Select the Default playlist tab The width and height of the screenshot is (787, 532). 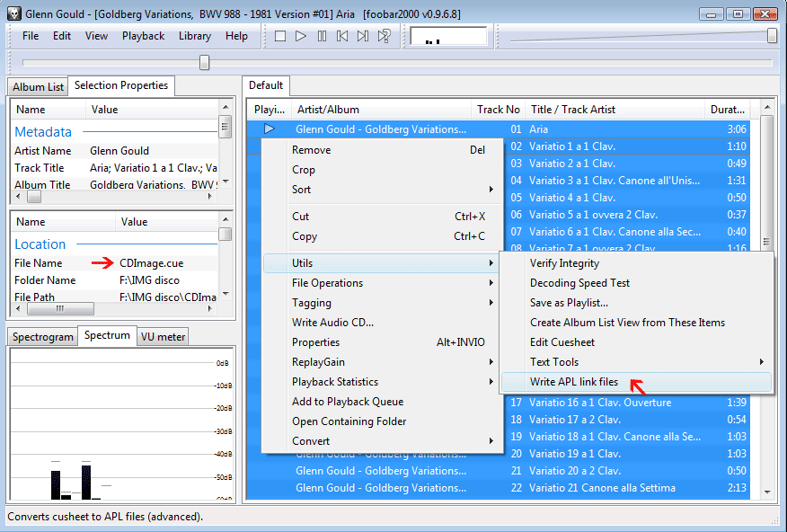click(266, 85)
